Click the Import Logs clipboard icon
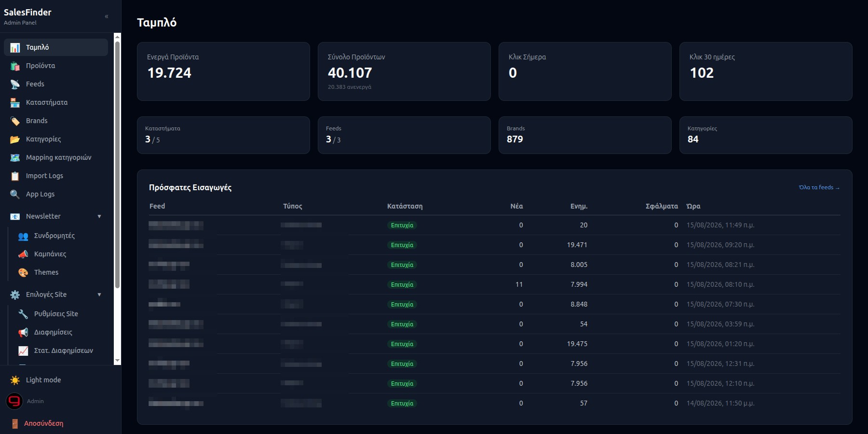 (x=15, y=176)
